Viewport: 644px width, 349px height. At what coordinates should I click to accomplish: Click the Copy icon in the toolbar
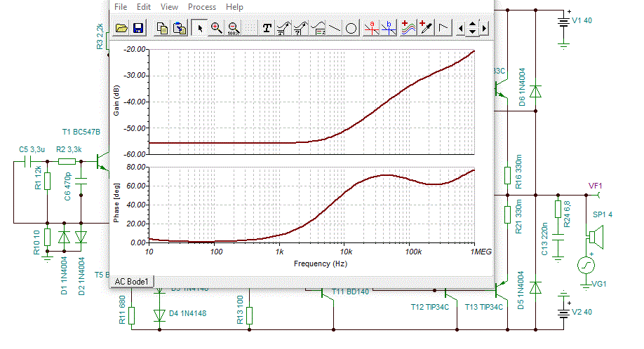162,28
